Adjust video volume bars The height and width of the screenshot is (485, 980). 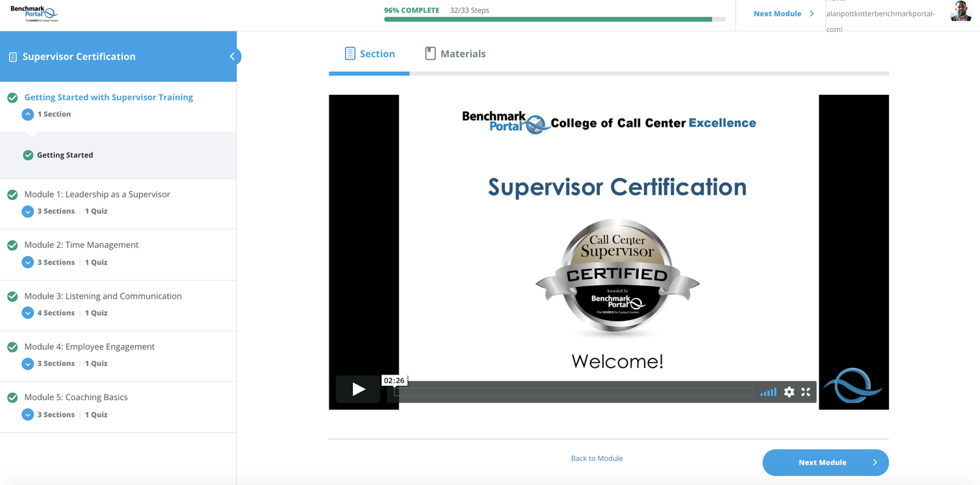coord(768,392)
